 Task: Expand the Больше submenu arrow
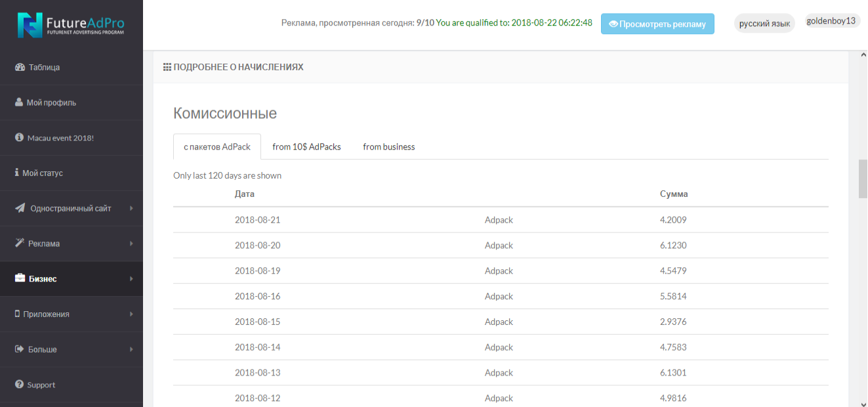point(131,349)
